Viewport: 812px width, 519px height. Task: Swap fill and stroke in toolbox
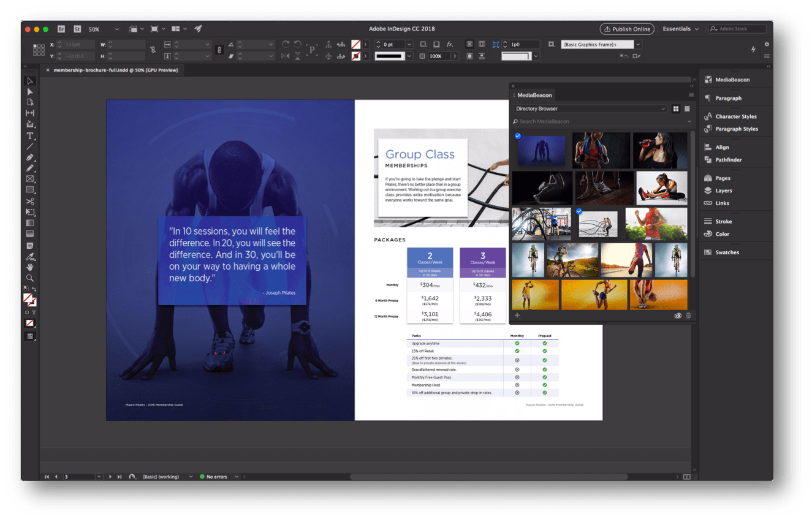pyautogui.click(x=34, y=289)
